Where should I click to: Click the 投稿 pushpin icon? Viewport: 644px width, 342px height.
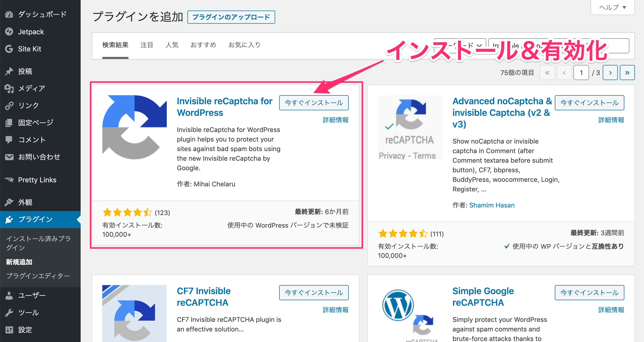[9, 71]
